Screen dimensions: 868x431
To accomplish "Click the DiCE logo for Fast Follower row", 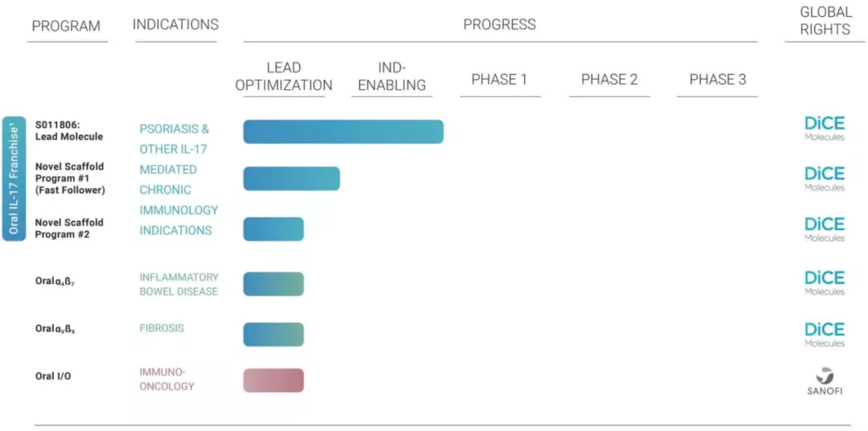I will [825, 179].
